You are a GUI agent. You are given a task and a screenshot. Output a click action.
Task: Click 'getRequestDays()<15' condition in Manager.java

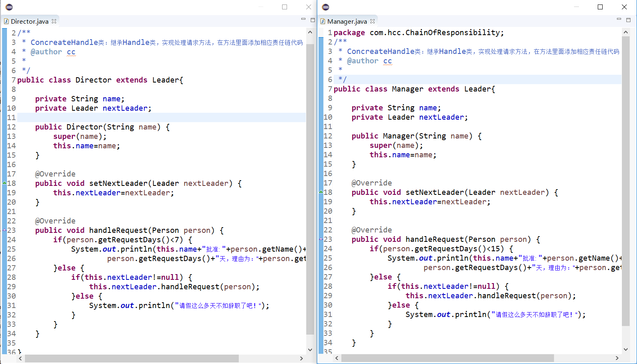[458, 249]
